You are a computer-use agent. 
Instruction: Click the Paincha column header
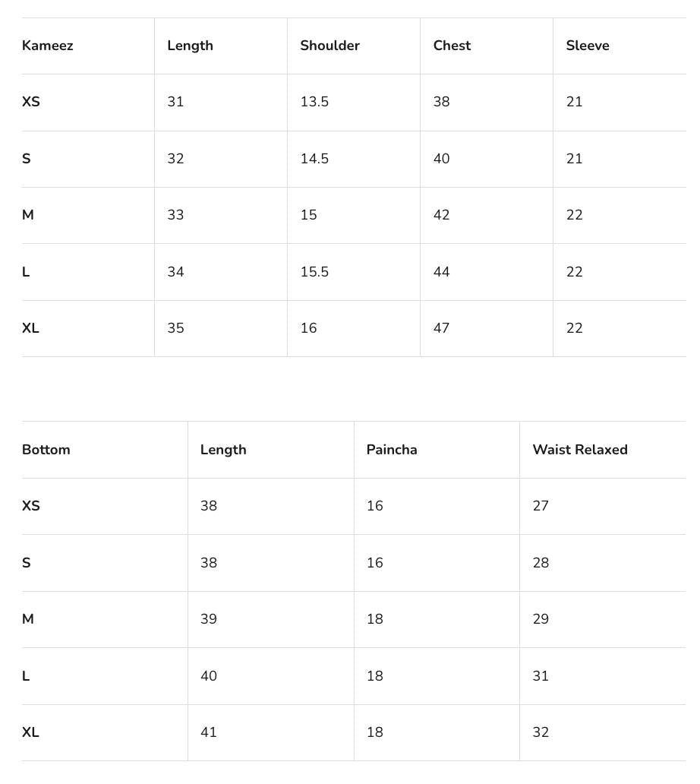(x=392, y=450)
